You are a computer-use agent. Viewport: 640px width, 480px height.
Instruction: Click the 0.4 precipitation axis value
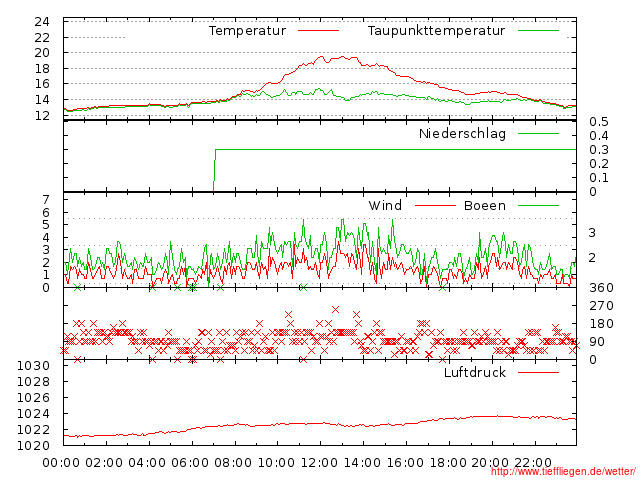(x=599, y=136)
